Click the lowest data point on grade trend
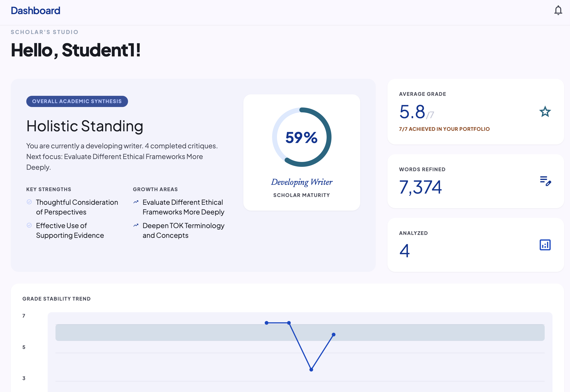Image resolution: width=570 pixels, height=392 pixels. tap(311, 370)
